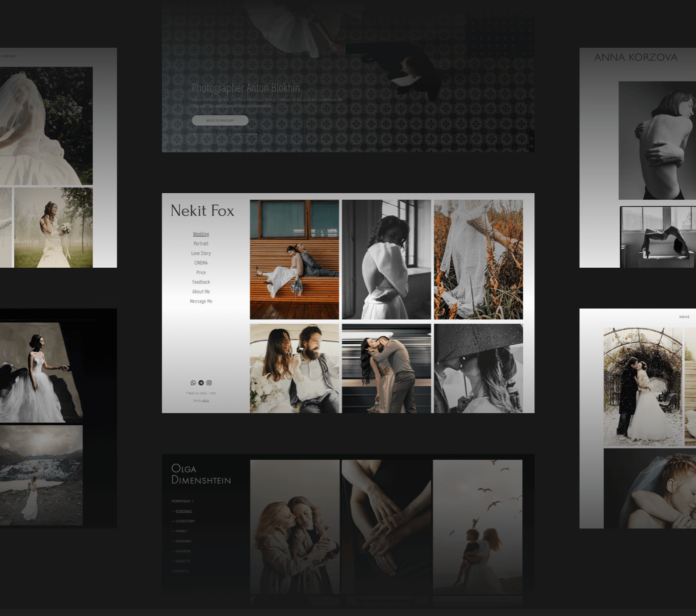696x616 pixels.
Task: Open the couple under umbrella photo
Action: (478, 368)
